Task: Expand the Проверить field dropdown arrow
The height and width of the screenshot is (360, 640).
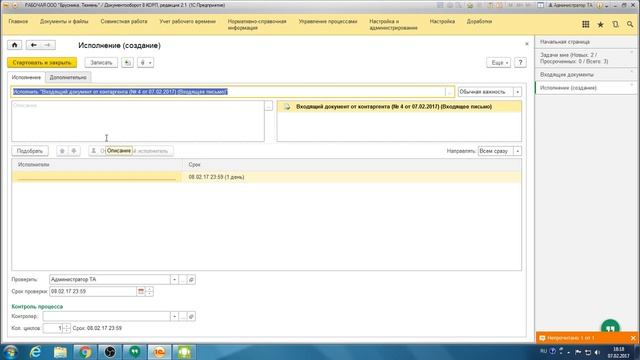Action: click(174, 280)
